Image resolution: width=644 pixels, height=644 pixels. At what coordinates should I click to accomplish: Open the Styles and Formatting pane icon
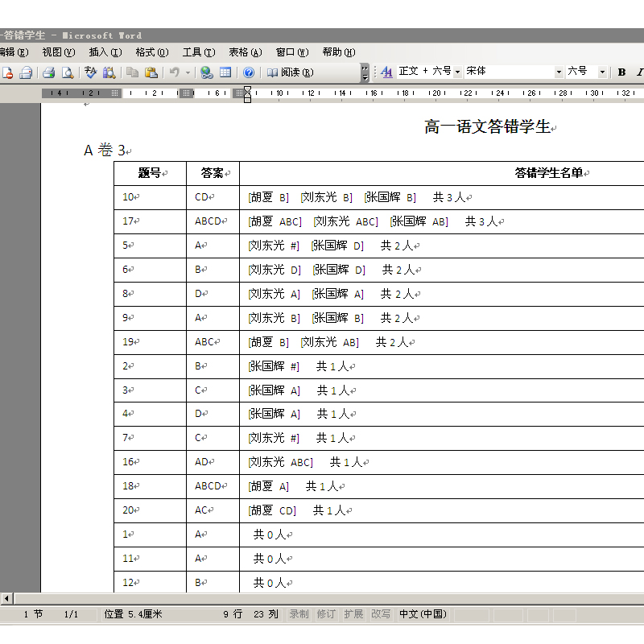[x=386, y=72]
